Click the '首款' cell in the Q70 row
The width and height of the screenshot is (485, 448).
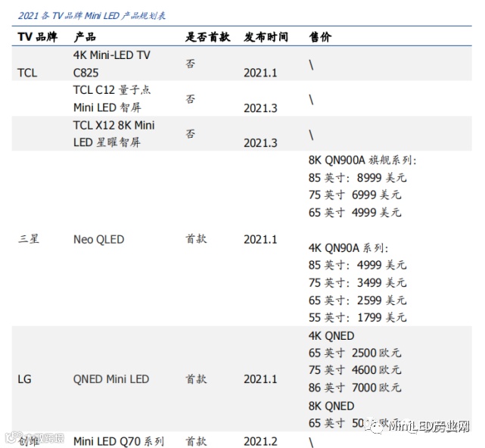click(x=196, y=441)
